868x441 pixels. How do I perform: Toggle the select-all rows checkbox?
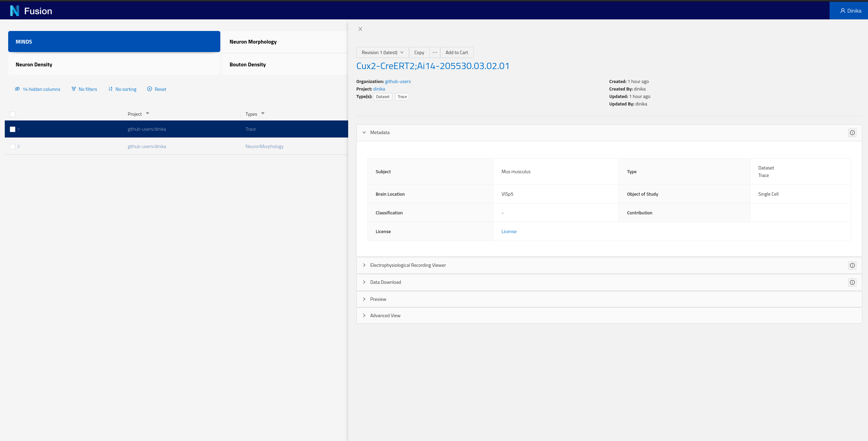point(13,114)
